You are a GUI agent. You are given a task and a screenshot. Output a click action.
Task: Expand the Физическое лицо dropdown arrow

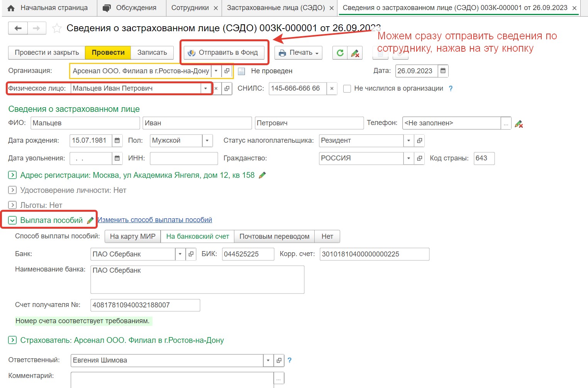205,88
